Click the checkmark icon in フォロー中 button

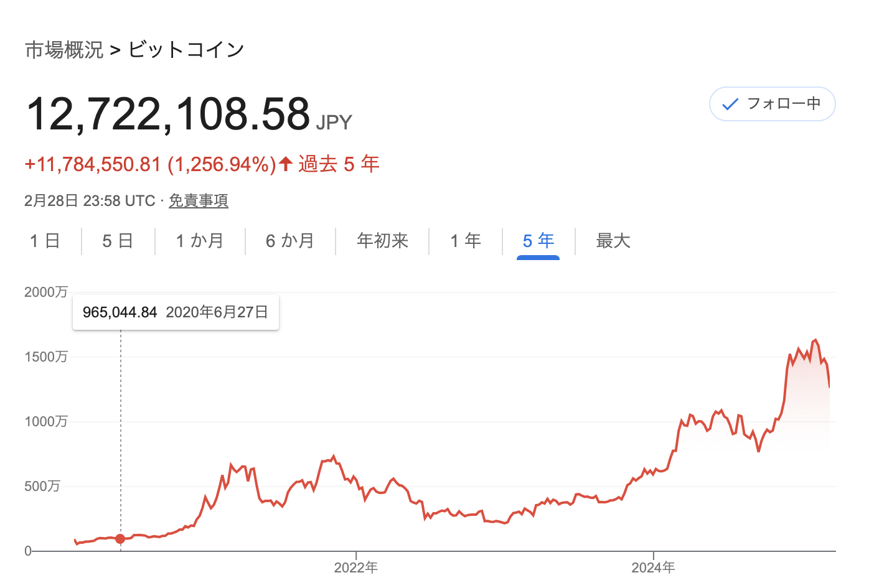click(730, 104)
